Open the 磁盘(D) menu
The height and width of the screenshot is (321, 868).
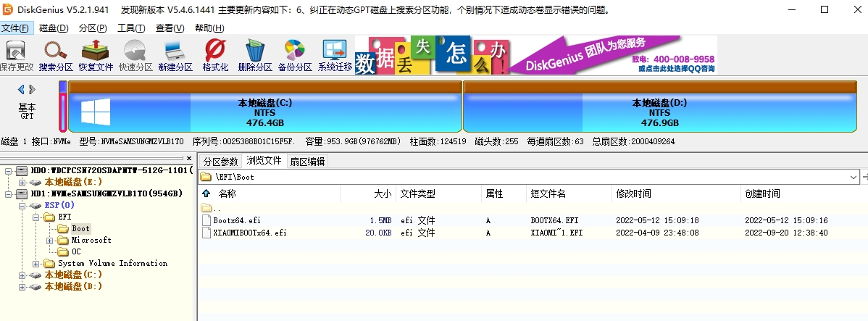click(x=54, y=28)
